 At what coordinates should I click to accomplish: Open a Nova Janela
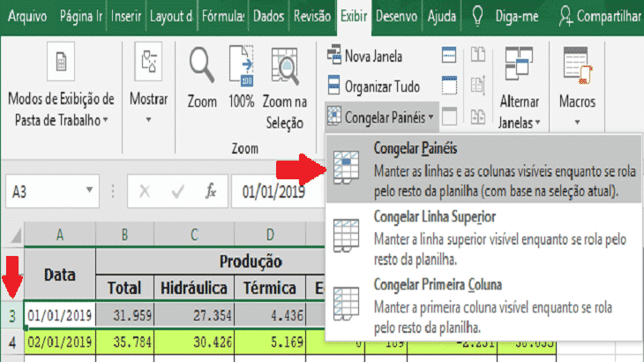click(x=364, y=56)
